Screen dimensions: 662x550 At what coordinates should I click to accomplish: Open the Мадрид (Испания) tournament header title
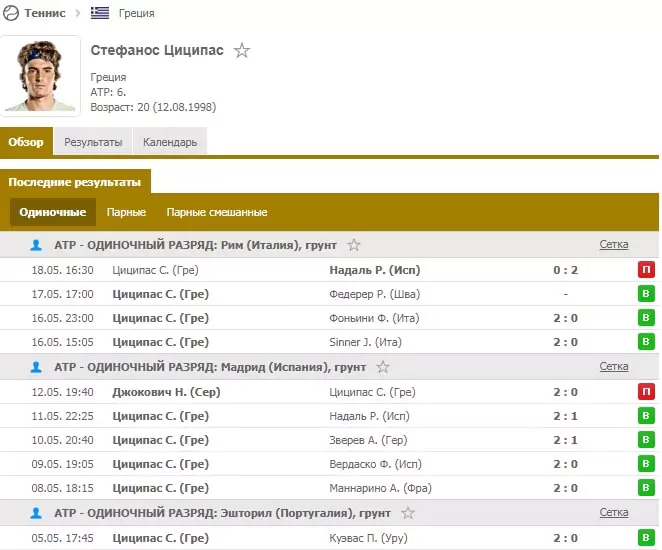tap(210, 367)
